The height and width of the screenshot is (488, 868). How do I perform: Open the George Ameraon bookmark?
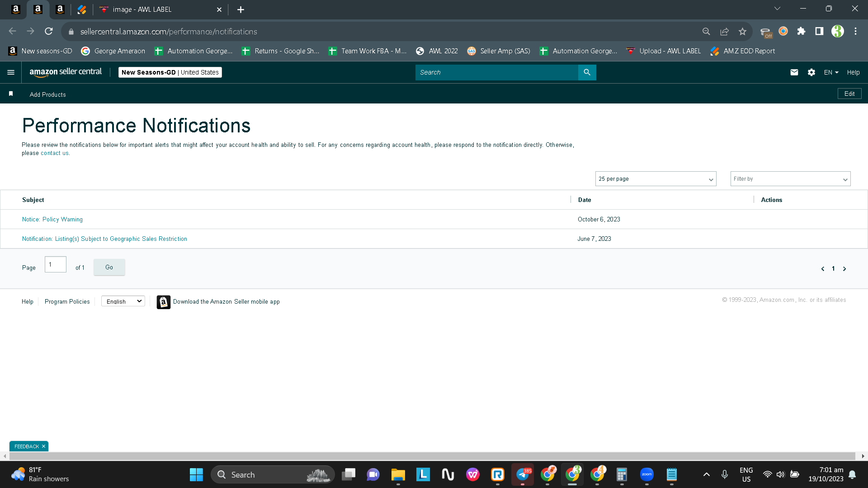[113, 51]
